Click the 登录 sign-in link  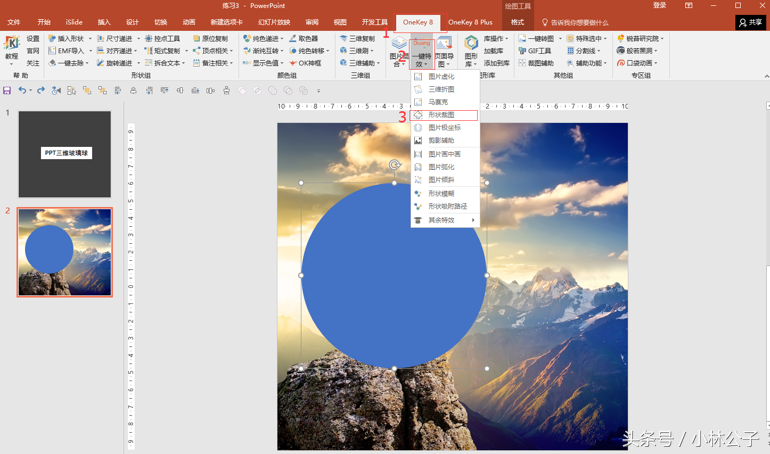660,5
